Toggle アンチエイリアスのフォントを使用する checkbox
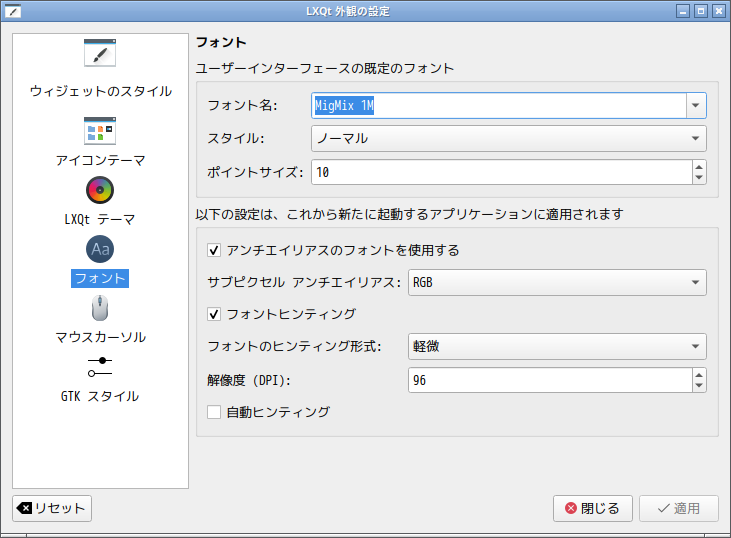This screenshot has width=731, height=538. 214,250
